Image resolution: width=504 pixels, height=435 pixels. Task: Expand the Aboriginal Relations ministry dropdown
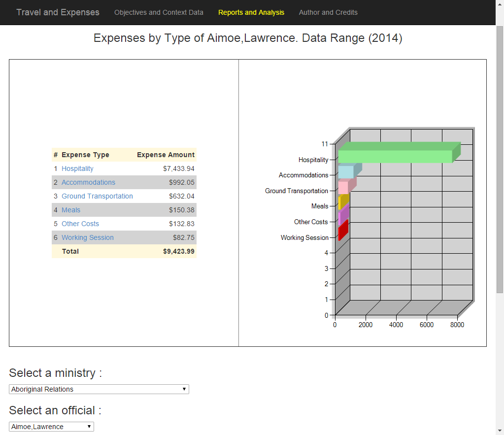click(99, 389)
